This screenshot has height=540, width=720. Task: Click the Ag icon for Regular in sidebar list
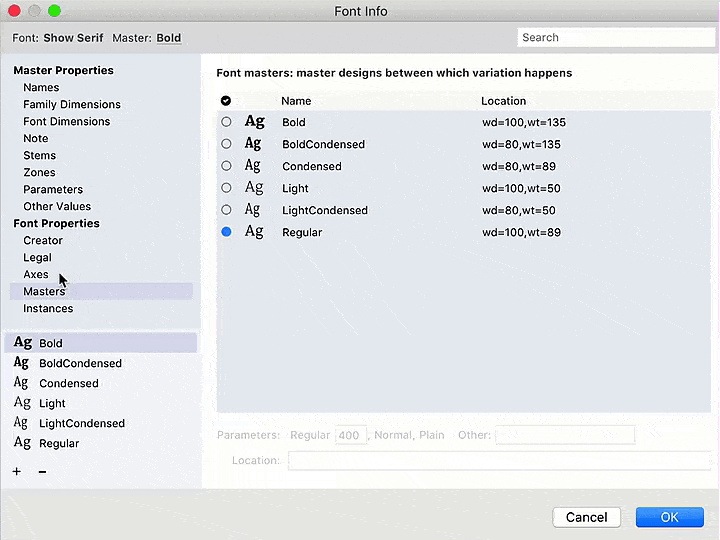tap(21, 443)
